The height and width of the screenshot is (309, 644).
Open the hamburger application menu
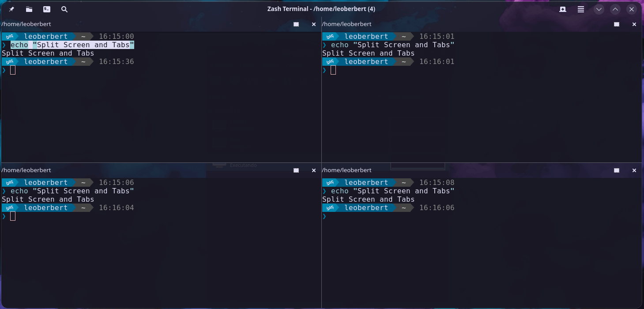pos(580,9)
